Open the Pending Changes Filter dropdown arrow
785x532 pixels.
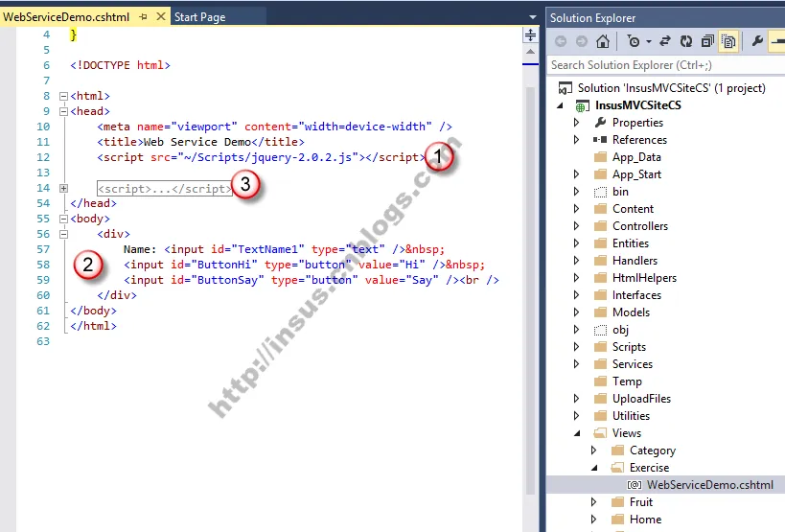(648, 41)
